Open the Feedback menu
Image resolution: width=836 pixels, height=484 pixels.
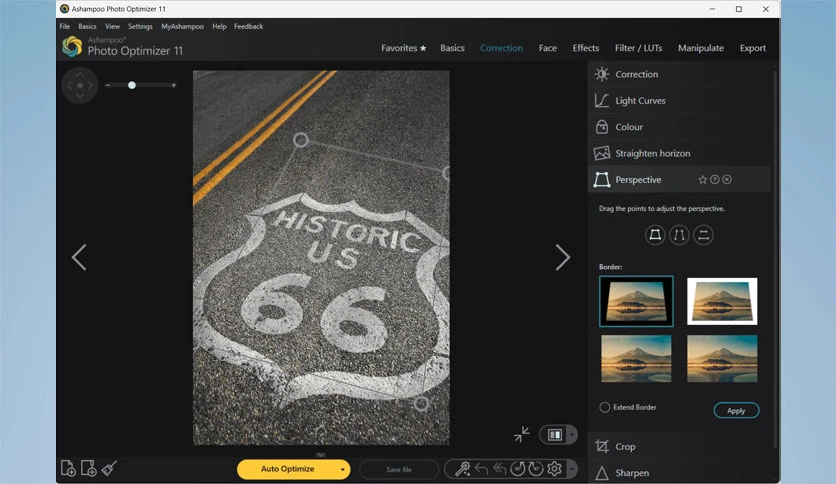(x=248, y=26)
